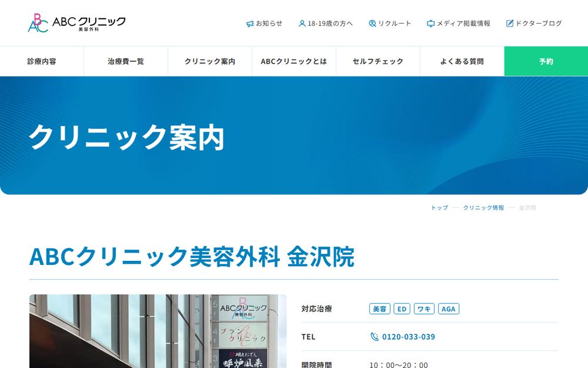Open the お知らせ link

[x=265, y=24]
